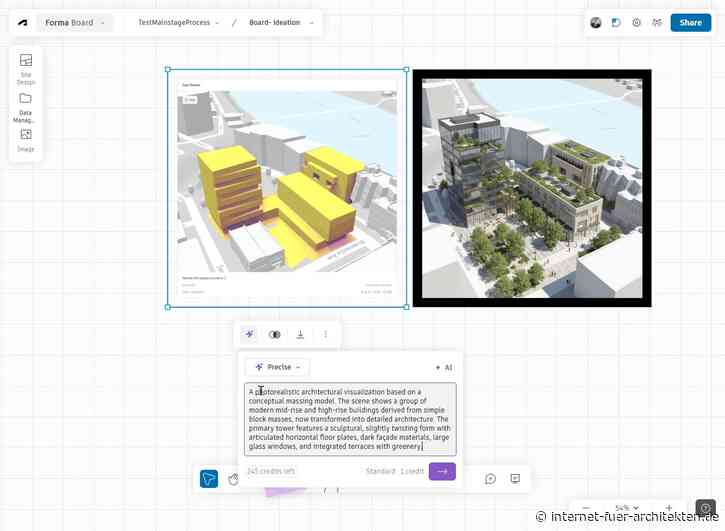Click the blue activity timer icon
The height and width of the screenshot is (531, 725).
616,22
